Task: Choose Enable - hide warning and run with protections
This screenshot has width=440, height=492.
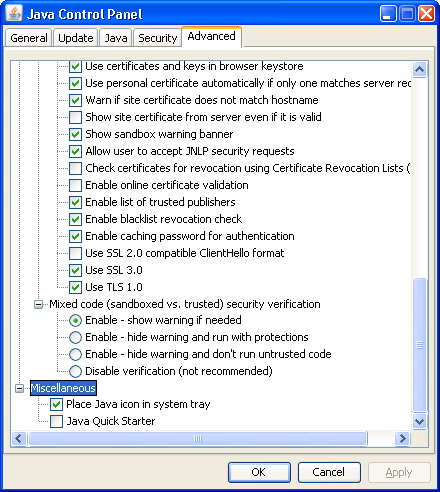Action: [x=75, y=337]
